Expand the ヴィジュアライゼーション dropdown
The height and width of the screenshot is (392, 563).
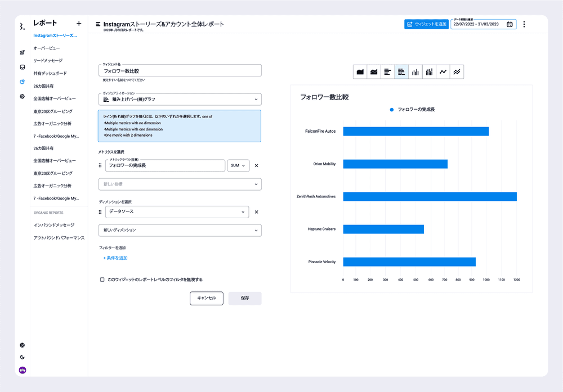click(180, 100)
